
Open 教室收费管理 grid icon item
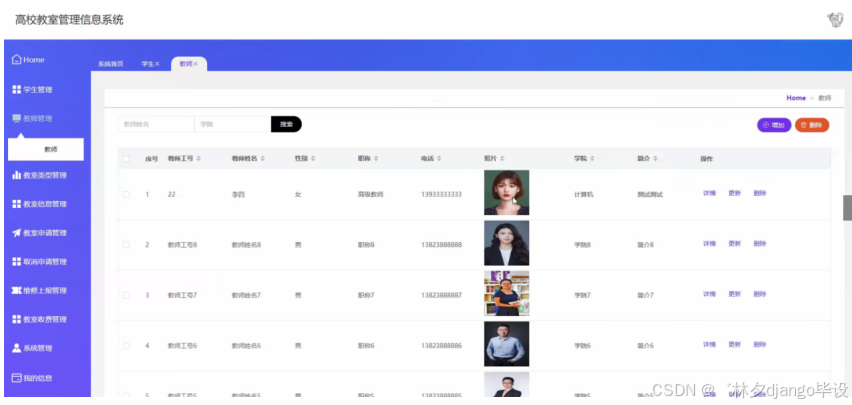[16, 319]
